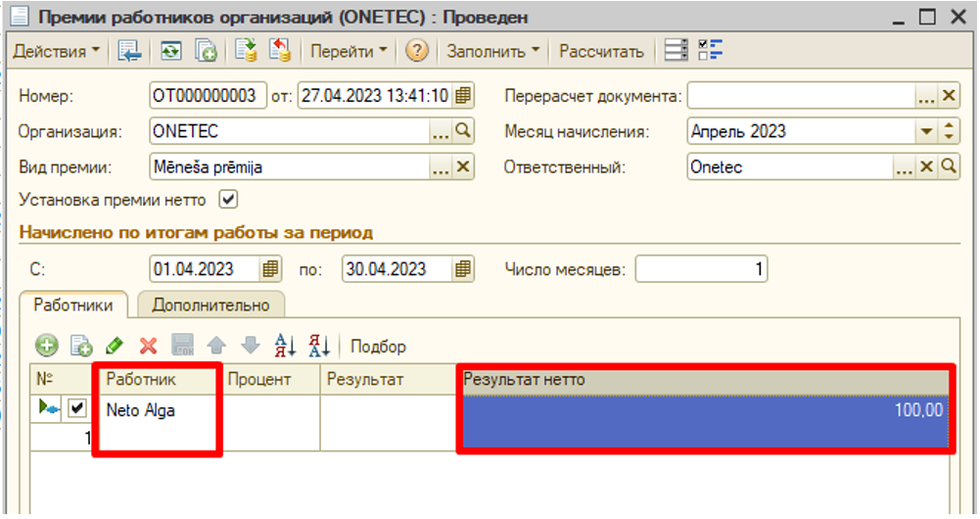
Task: Open the Заполнить dropdown menu
Action: click(x=493, y=51)
